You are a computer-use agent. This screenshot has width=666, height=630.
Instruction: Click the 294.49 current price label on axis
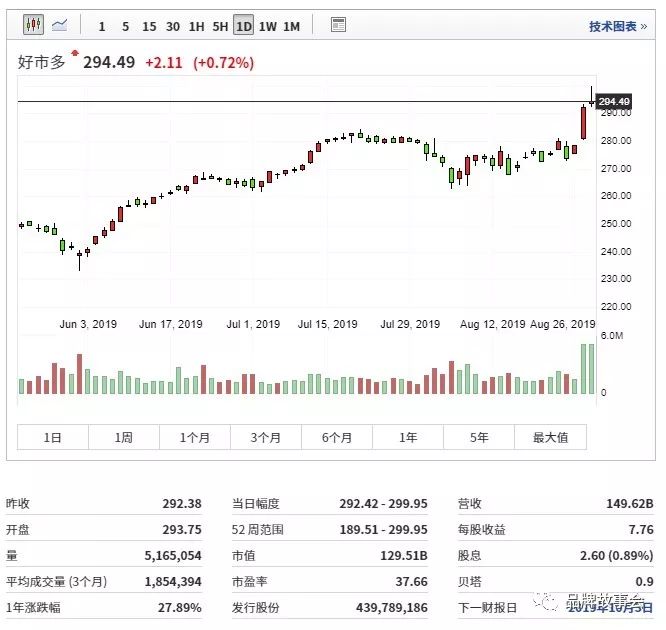(613, 101)
